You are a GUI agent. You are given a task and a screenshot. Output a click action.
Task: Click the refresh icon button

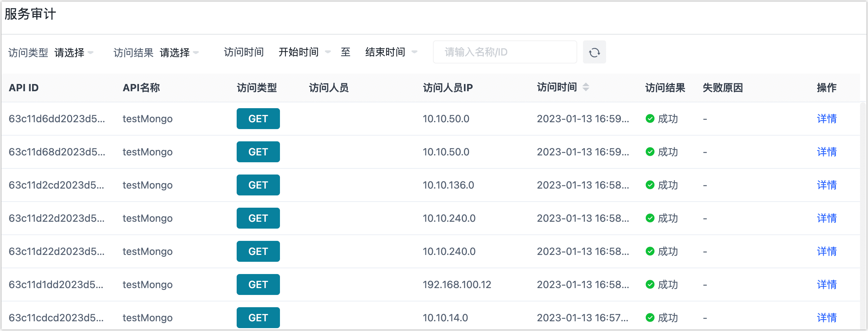(x=594, y=53)
